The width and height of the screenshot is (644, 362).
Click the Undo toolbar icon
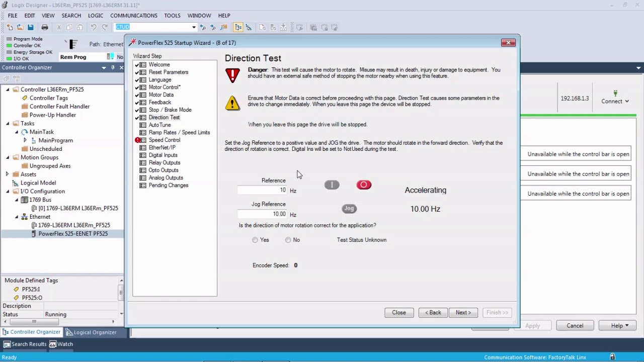tap(94, 27)
